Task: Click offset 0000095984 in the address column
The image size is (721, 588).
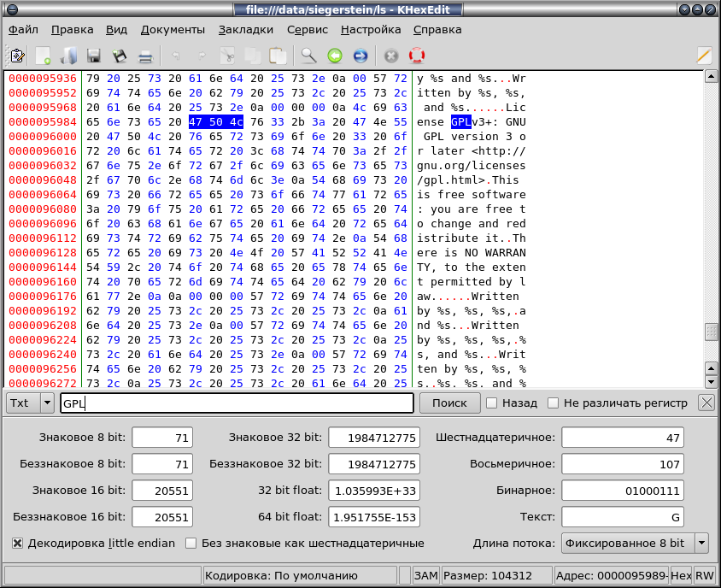Action: click(43, 122)
